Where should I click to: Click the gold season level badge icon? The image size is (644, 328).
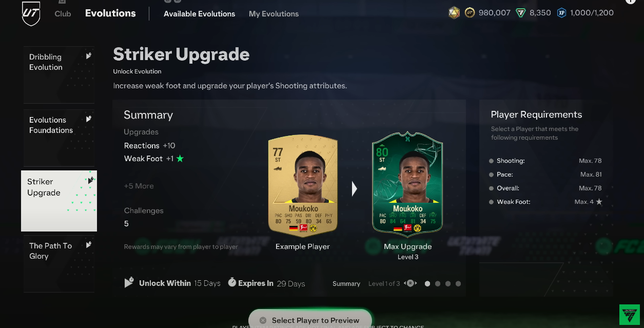pos(454,13)
